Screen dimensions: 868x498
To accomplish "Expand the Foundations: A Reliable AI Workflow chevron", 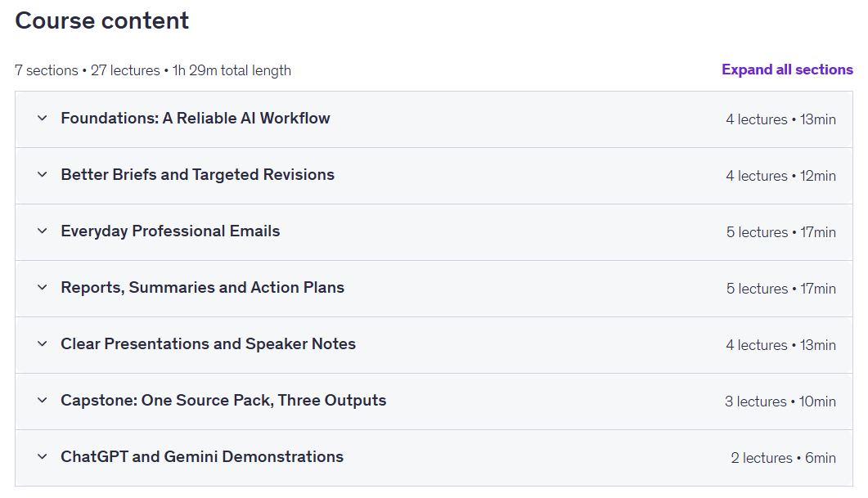I will click(x=42, y=119).
